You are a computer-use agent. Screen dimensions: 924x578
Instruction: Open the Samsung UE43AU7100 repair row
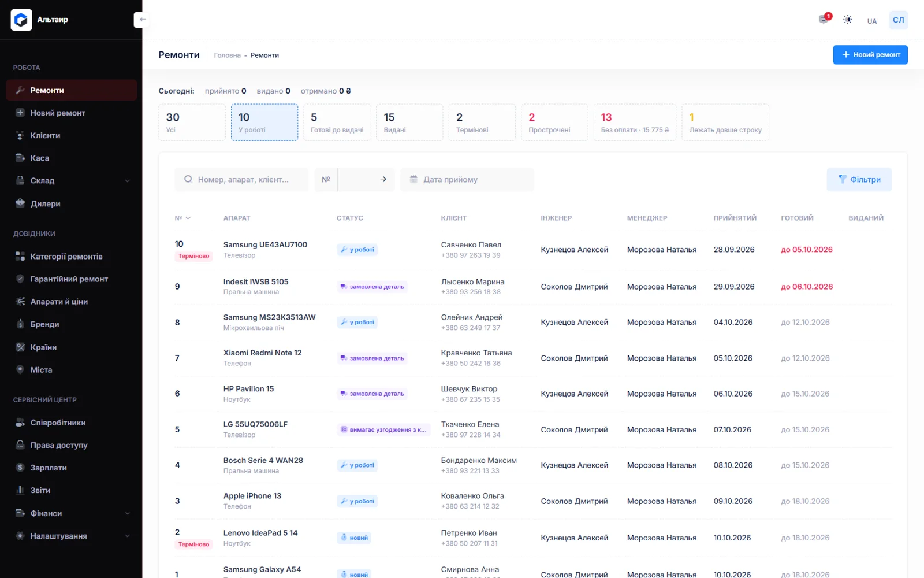[533, 250]
